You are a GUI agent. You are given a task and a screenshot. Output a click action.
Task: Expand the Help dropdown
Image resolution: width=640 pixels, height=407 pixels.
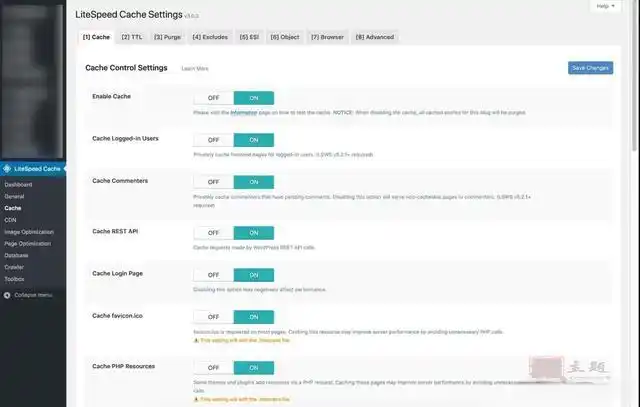tap(603, 6)
